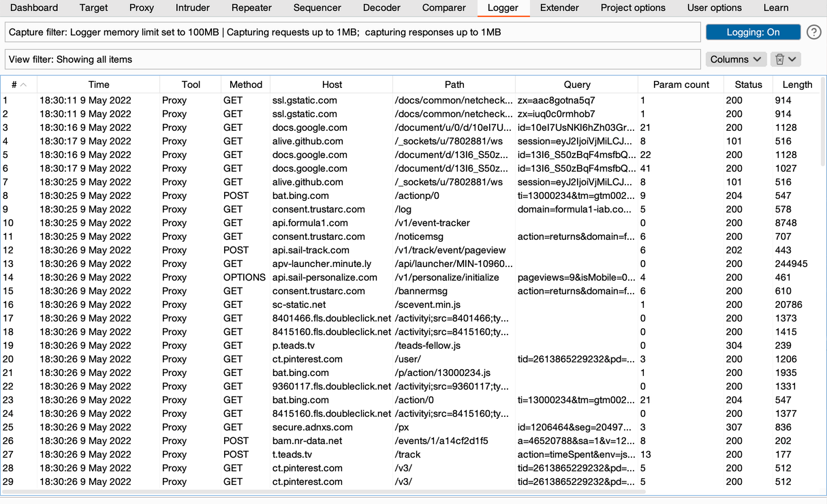Open the Logger help question mark icon

[x=814, y=32]
